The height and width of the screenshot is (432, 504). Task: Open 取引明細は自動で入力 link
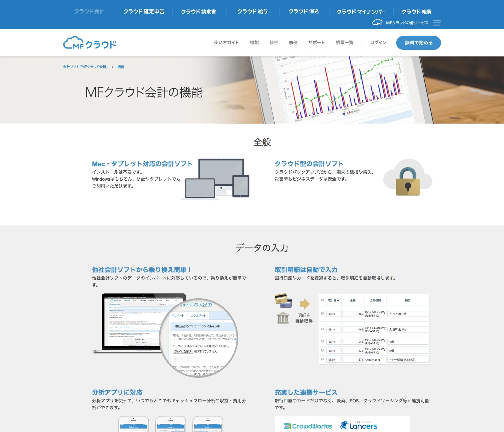pyautogui.click(x=306, y=270)
